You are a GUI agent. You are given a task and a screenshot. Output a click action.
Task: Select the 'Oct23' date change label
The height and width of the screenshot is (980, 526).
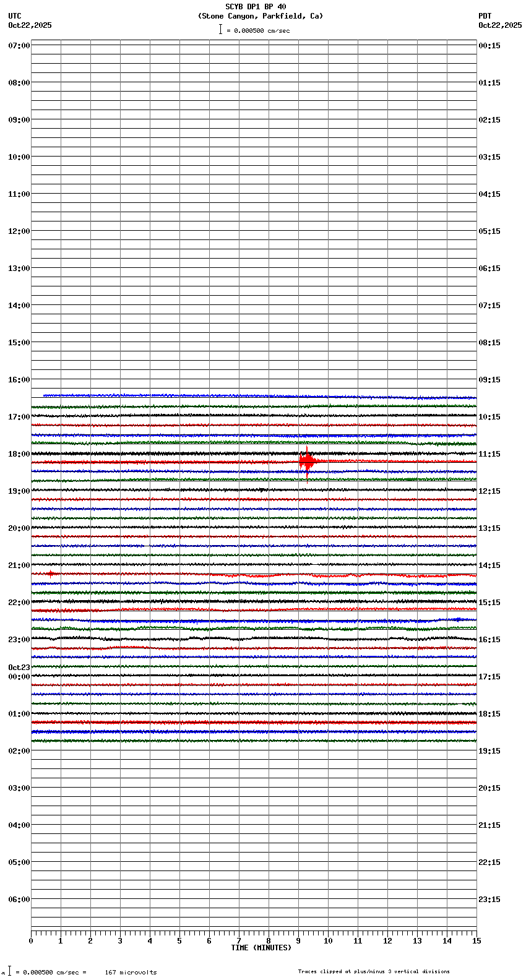[19, 668]
